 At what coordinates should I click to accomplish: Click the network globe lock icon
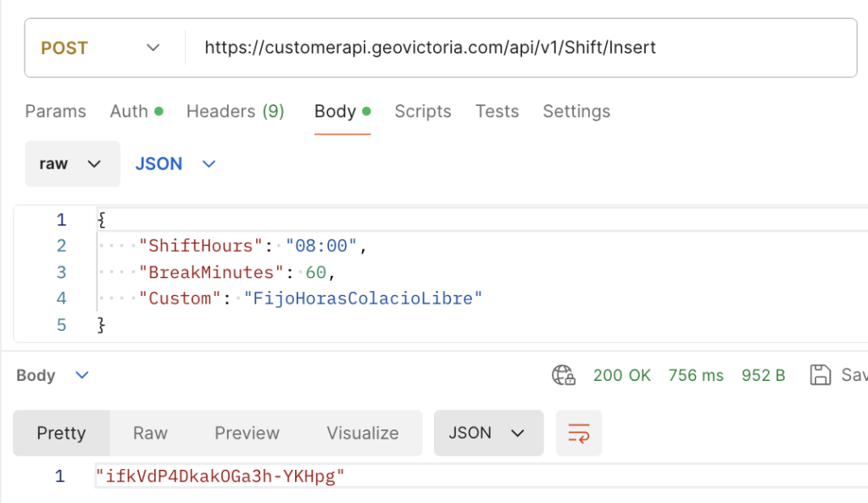564,375
